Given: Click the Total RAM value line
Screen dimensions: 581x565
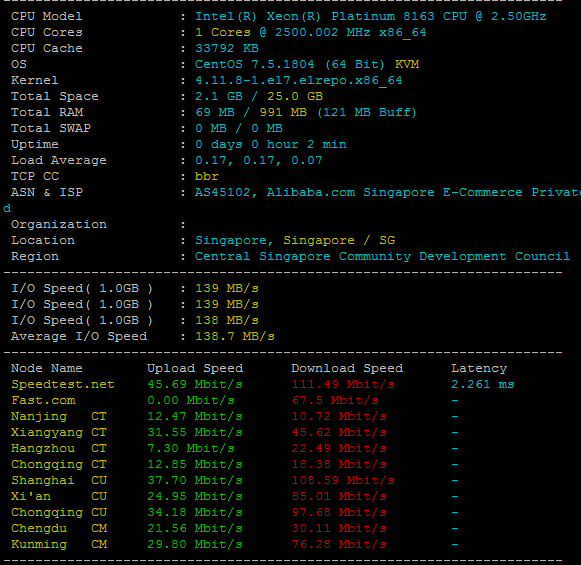Looking at the screenshot, I should click(306, 112).
